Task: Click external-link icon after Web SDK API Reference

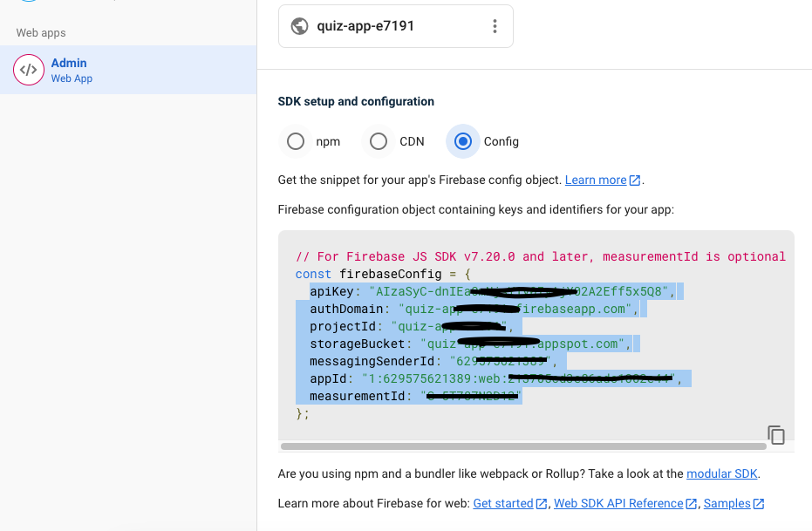Action: (692, 504)
